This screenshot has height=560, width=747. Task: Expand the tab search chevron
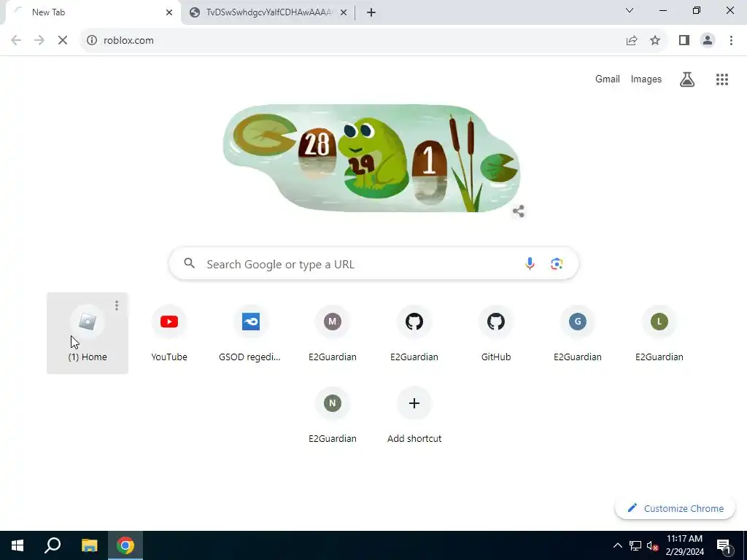pos(630,10)
